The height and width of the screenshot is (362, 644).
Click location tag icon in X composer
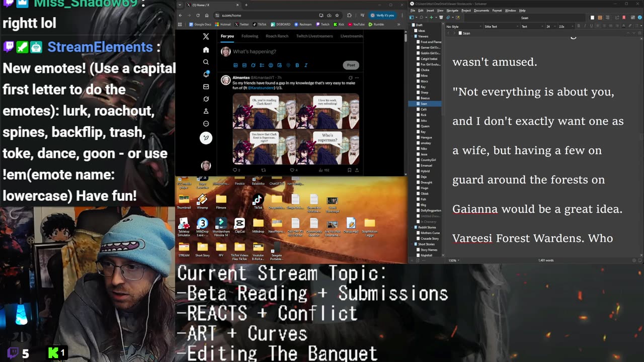(288, 65)
